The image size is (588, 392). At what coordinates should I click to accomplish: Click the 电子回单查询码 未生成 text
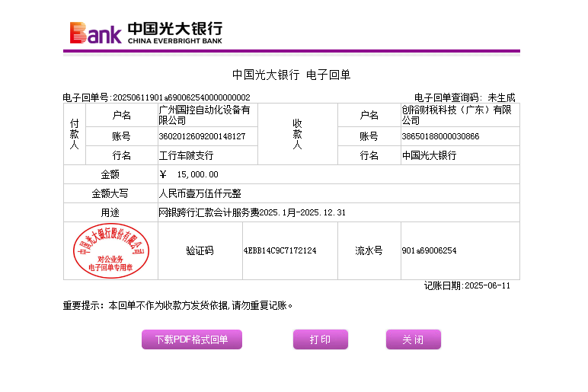[465, 97]
